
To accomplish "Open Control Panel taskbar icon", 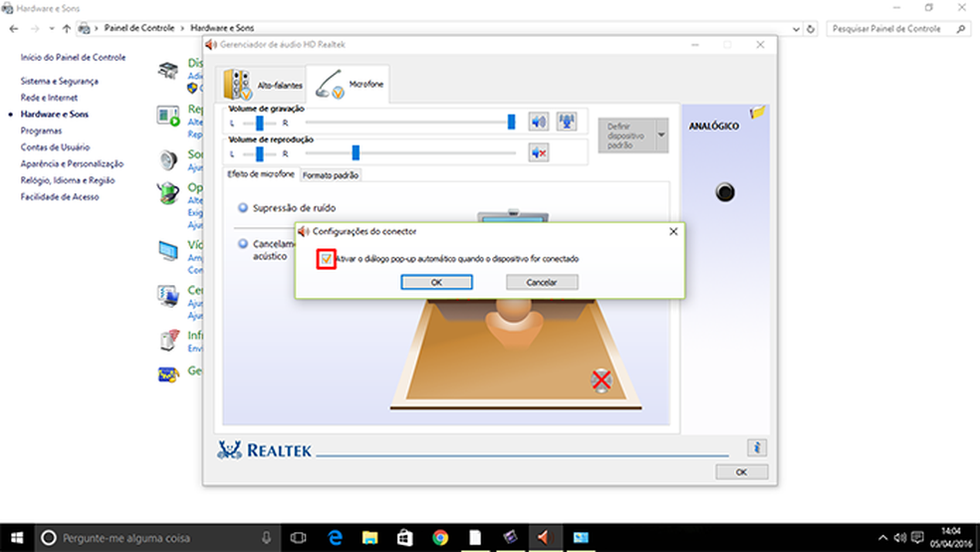I will point(581,538).
